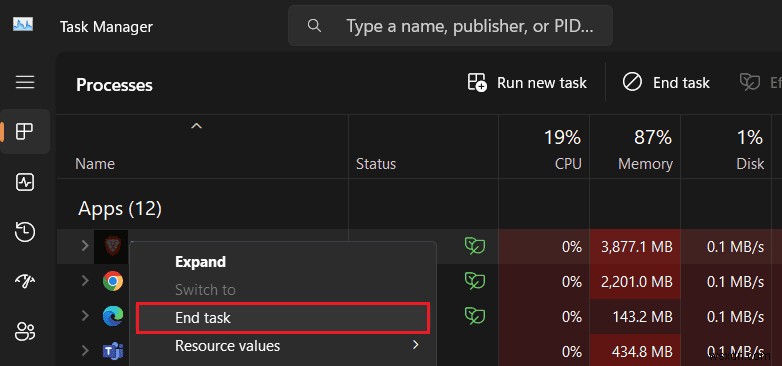Click the search magnifier icon

coord(314,25)
